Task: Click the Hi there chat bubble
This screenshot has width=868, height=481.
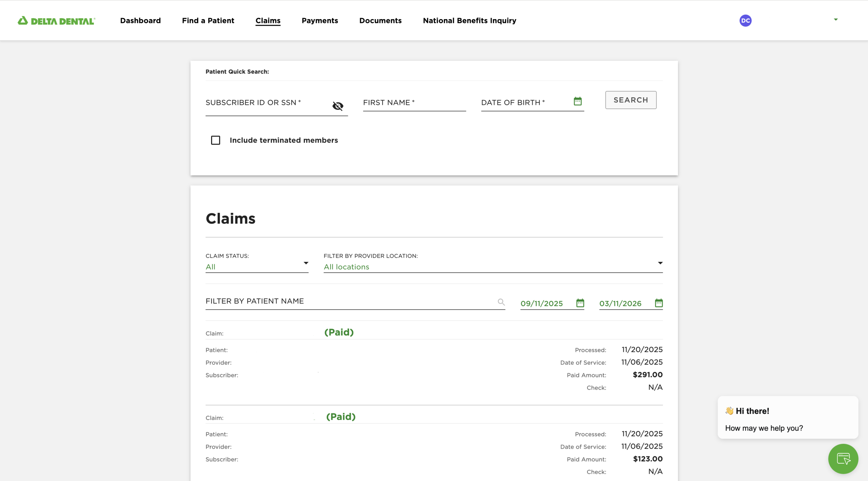Action: pos(788,417)
